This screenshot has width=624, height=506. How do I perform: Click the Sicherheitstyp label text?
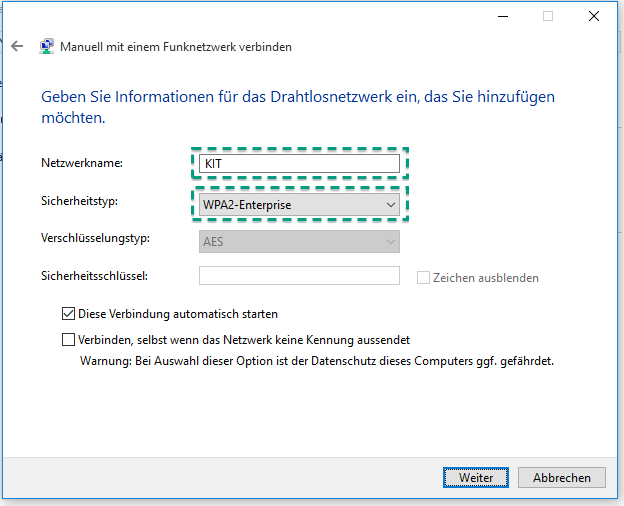click(79, 201)
